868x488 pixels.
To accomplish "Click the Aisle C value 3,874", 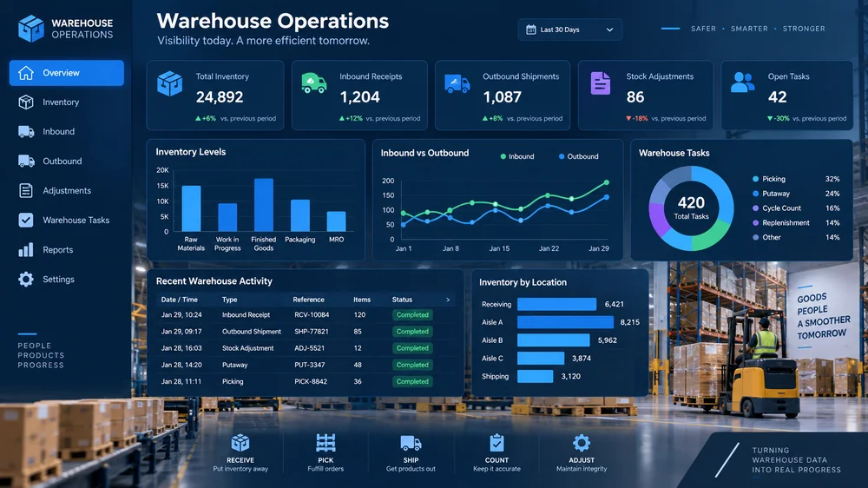I will coord(582,359).
